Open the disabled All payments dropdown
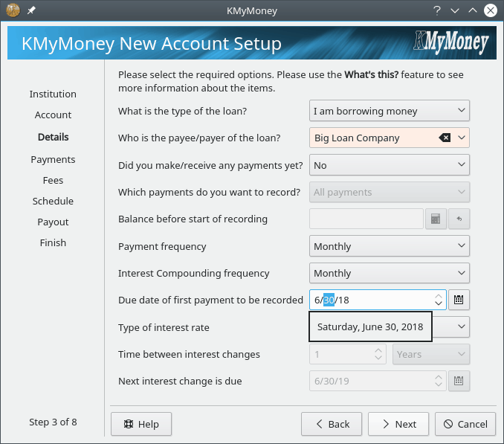 point(390,193)
